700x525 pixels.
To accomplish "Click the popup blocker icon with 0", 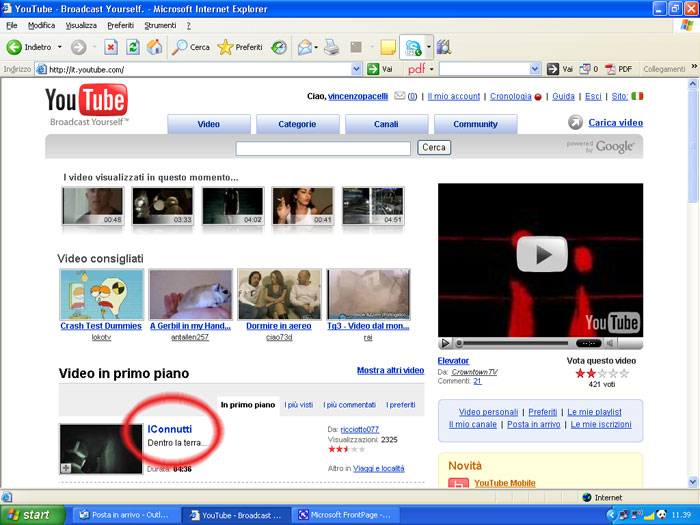I will tap(588, 69).
